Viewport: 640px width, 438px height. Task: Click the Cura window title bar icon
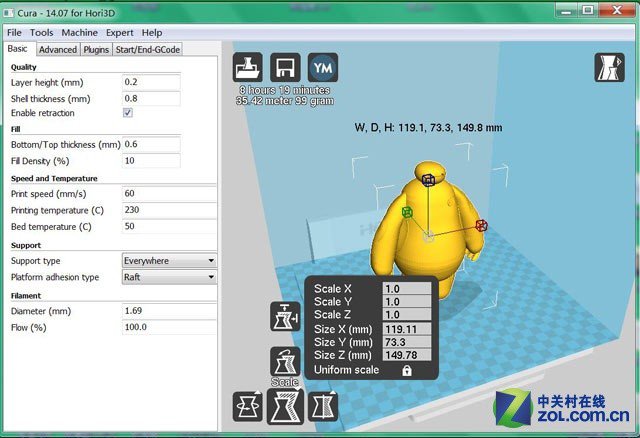coord(9,13)
